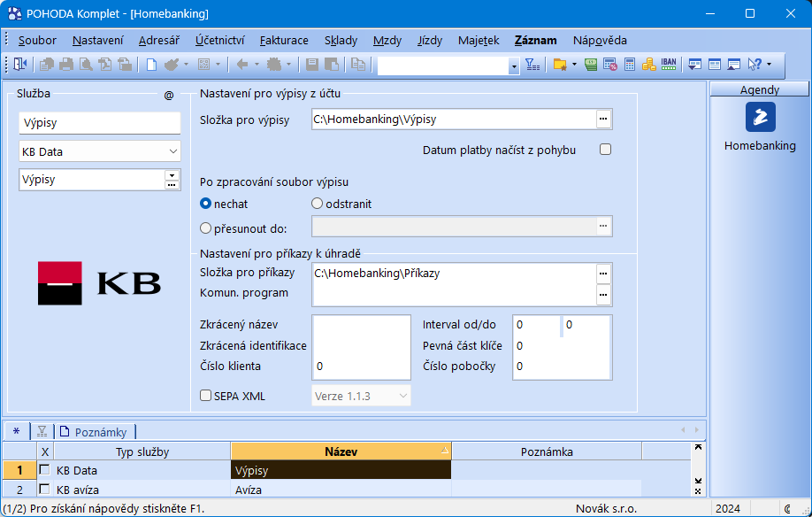Open the Záznam menu
The height and width of the screenshot is (517, 812).
[535, 41]
